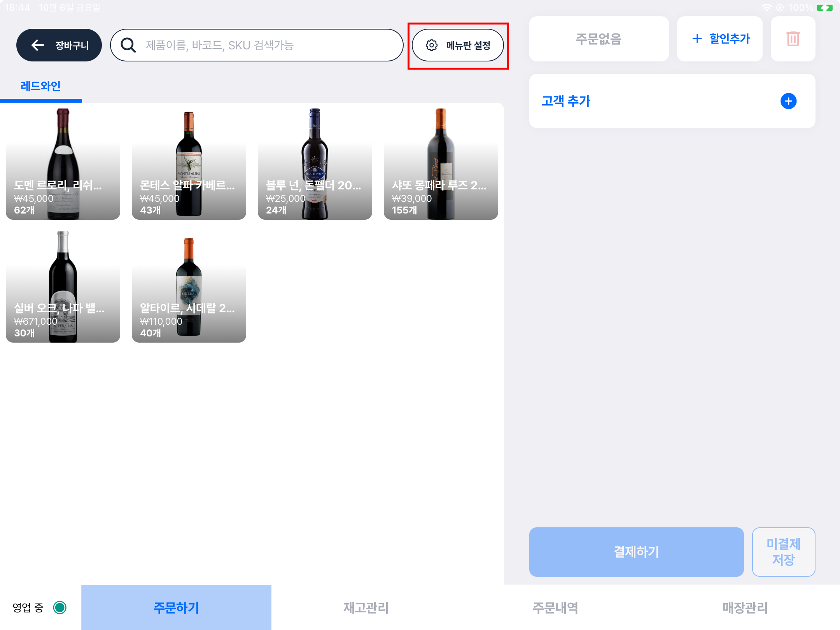This screenshot has width=840, height=630.
Task: Go to the 매장관리 tab
Action: pos(745,607)
